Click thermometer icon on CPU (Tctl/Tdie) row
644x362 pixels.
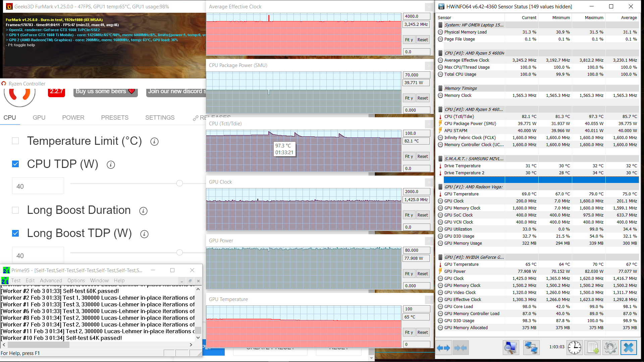[440, 117]
